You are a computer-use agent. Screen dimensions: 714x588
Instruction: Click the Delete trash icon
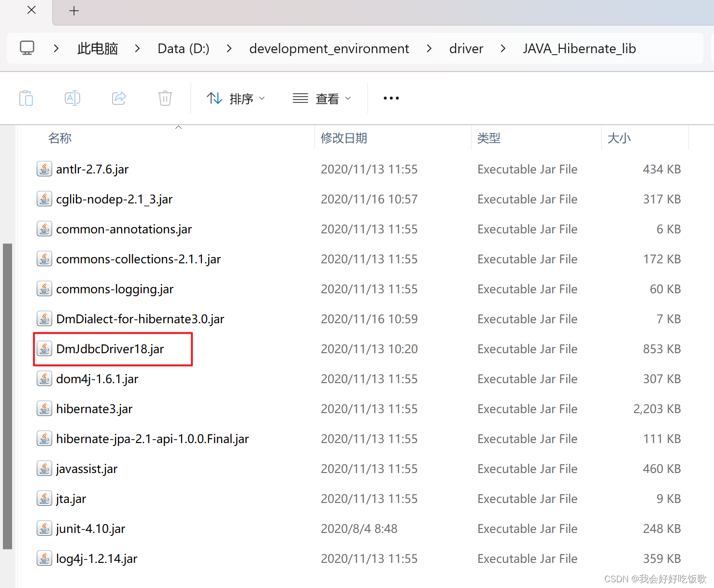[x=165, y=98]
